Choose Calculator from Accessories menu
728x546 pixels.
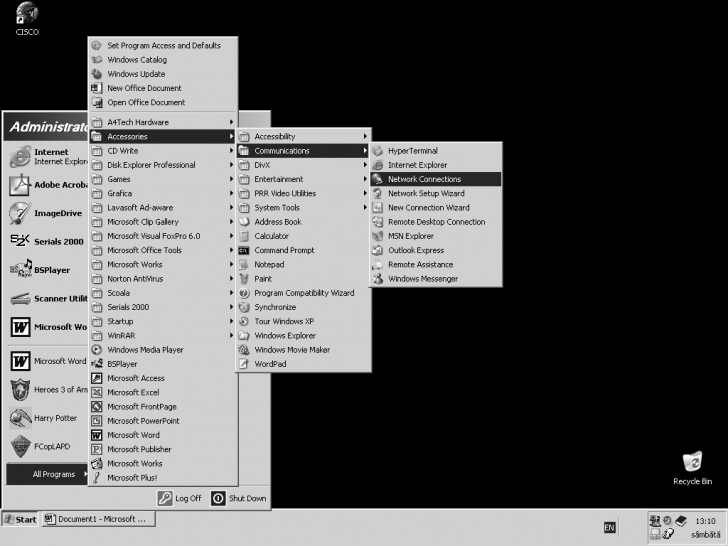pos(271,236)
